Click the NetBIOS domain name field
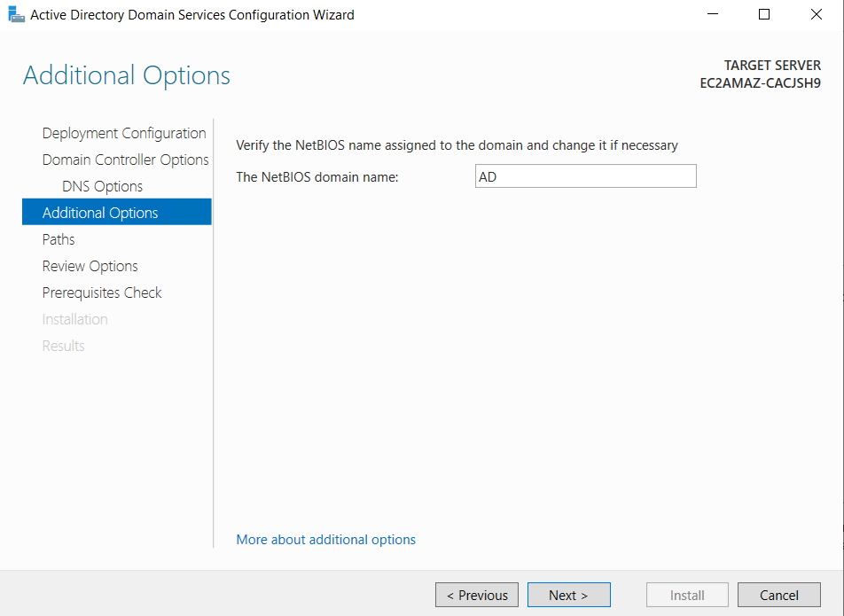 click(x=586, y=176)
